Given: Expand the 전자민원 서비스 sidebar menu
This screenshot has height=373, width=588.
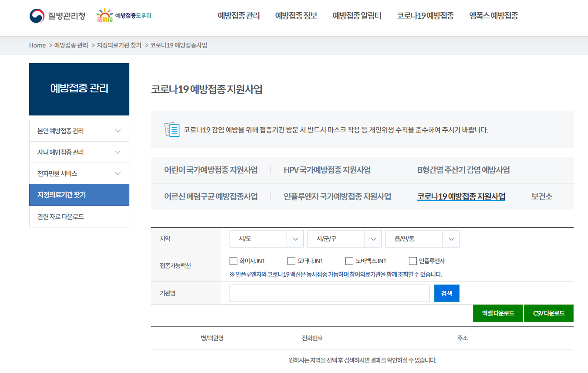Looking at the screenshot, I should click(x=79, y=173).
